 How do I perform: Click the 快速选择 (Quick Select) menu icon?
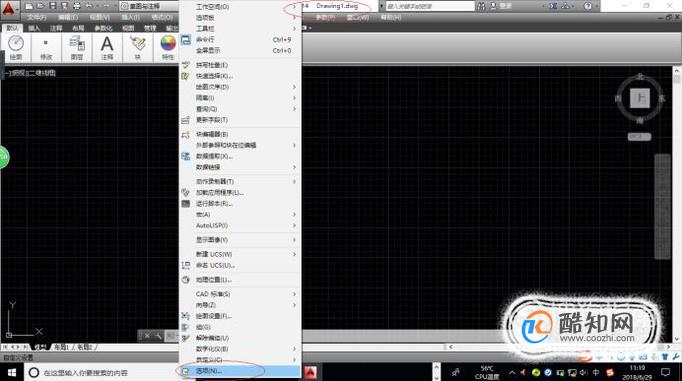pyautogui.click(x=186, y=76)
